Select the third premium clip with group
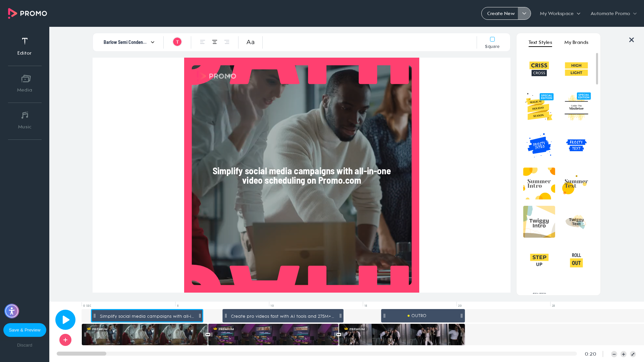This screenshot has height=362, width=644. (402, 335)
